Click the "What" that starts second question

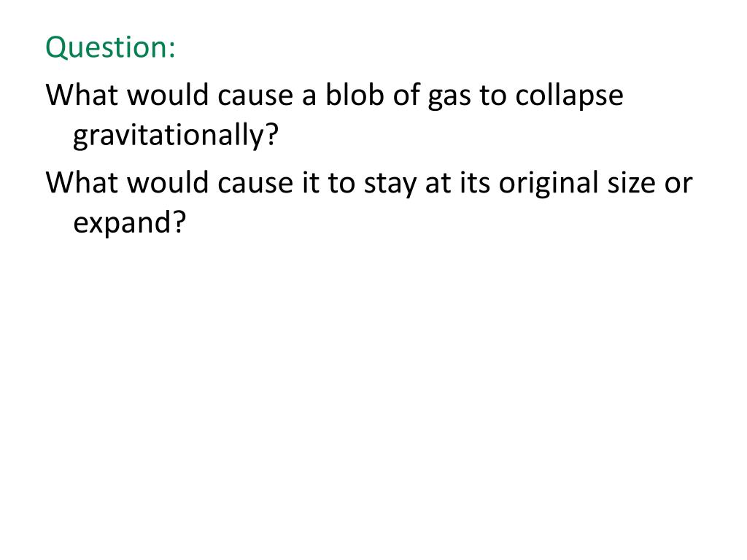tap(82, 182)
